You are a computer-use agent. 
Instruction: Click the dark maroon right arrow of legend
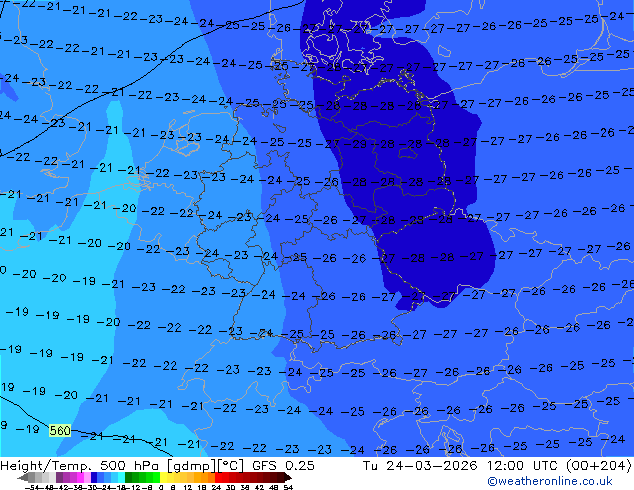[287, 477]
